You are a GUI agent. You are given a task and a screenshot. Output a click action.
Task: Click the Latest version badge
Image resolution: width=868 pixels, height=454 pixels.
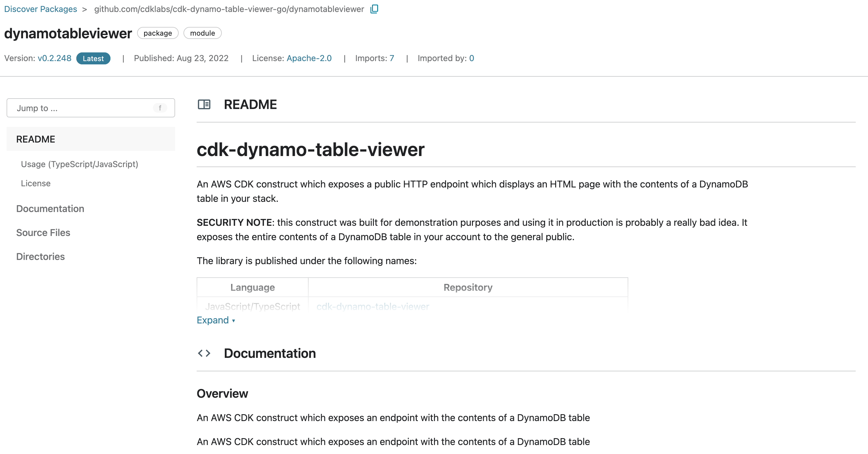click(x=93, y=58)
